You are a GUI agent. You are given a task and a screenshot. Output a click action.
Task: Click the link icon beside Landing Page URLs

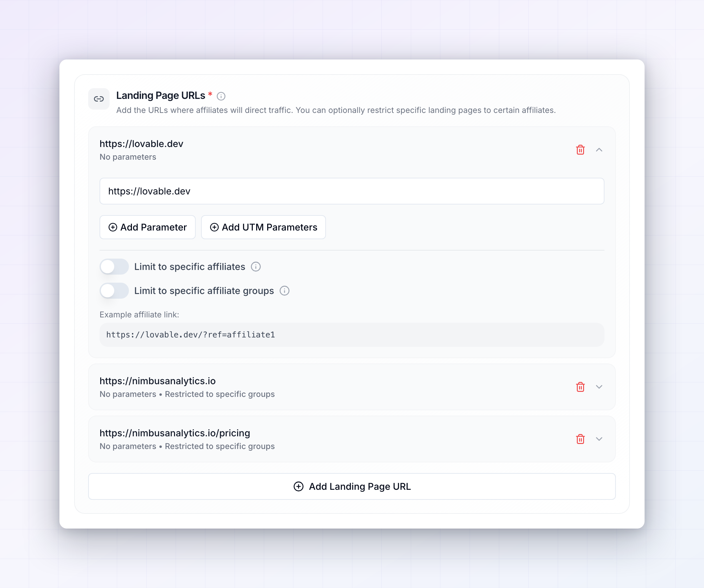pyautogui.click(x=99, y=99)
